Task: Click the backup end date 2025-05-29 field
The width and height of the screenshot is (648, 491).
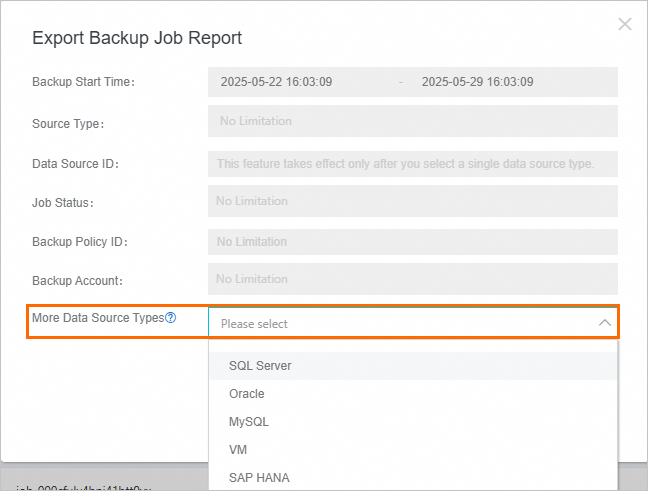Action: [x=477, y=82]
